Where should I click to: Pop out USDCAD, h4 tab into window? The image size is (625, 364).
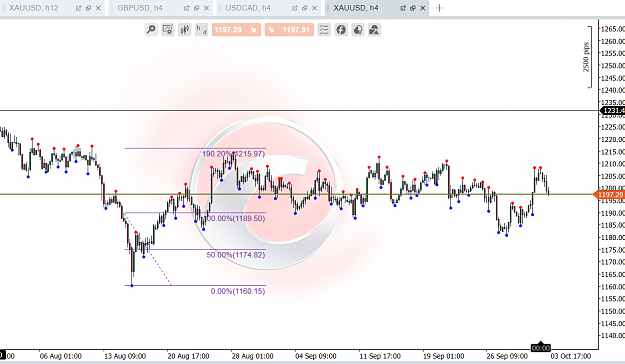pyautogui.click(x=305, y=8)
